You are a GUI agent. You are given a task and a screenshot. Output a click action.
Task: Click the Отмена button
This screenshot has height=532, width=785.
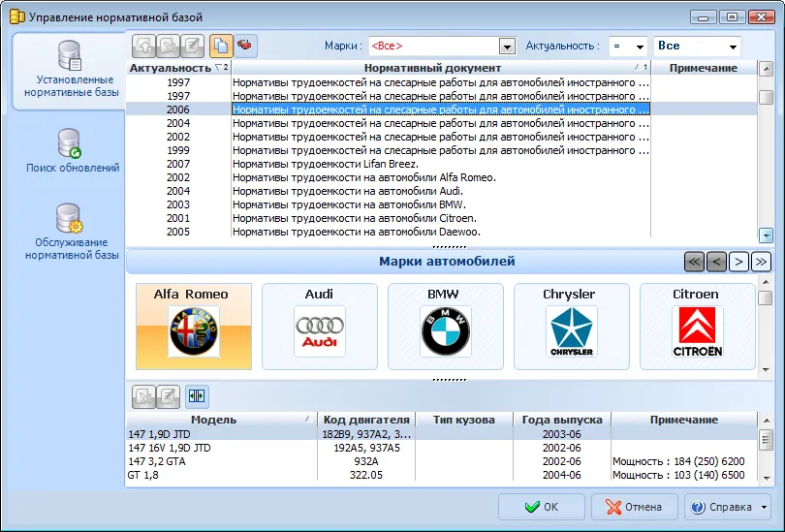coord(635,507)
